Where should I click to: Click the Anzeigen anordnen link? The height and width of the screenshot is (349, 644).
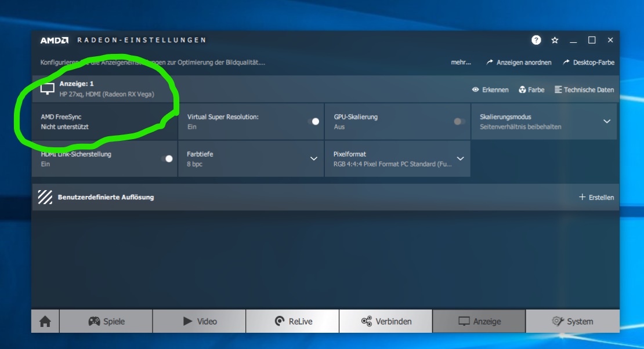tap(524, 63)
